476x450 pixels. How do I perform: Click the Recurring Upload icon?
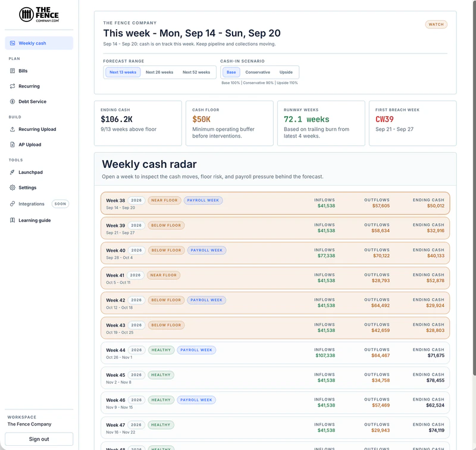(x=12, y=129)
